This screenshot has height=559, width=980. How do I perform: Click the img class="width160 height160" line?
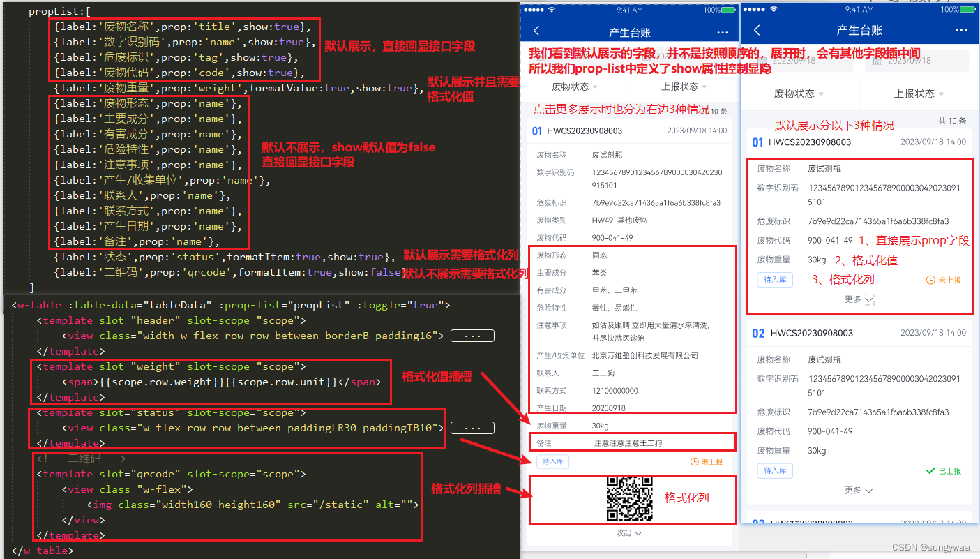252,505
